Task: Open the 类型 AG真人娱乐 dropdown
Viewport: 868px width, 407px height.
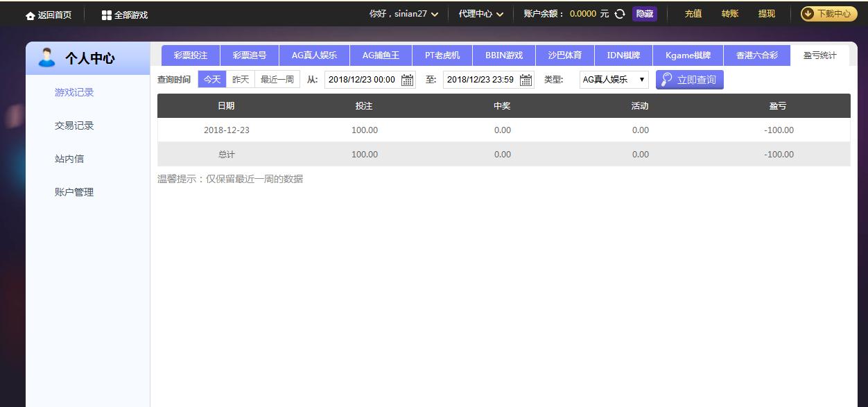Action: (x=614, y=80)
